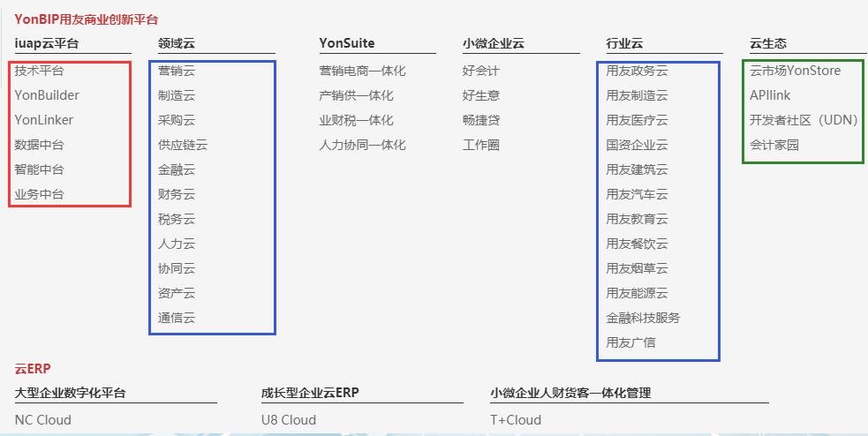The width and height of the screenshot is (868, 436).
Task: Open 好会计 under 小微企业云
Action: point(481,71)
